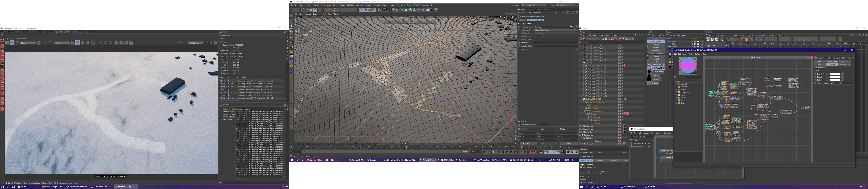Image resolution: width=868 pixels, height=189 pixels.
Task: Toggle view eye for Spline layer
Action: point(695,44)
